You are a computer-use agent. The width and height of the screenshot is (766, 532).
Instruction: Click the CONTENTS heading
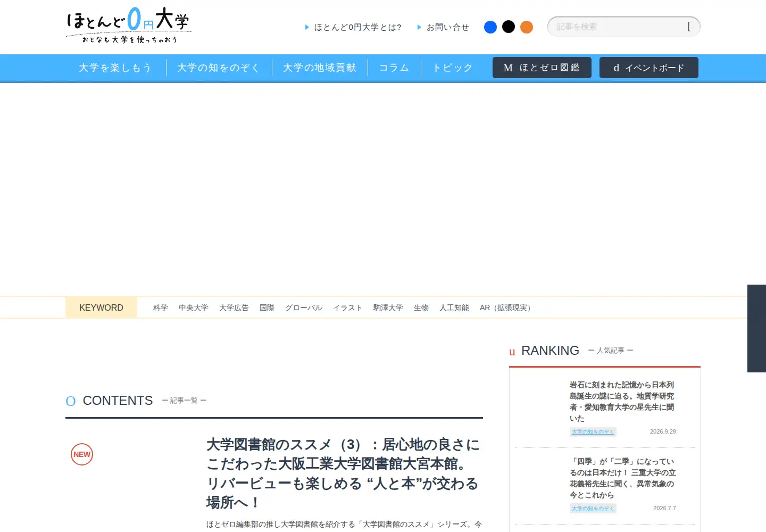(118, 401)
